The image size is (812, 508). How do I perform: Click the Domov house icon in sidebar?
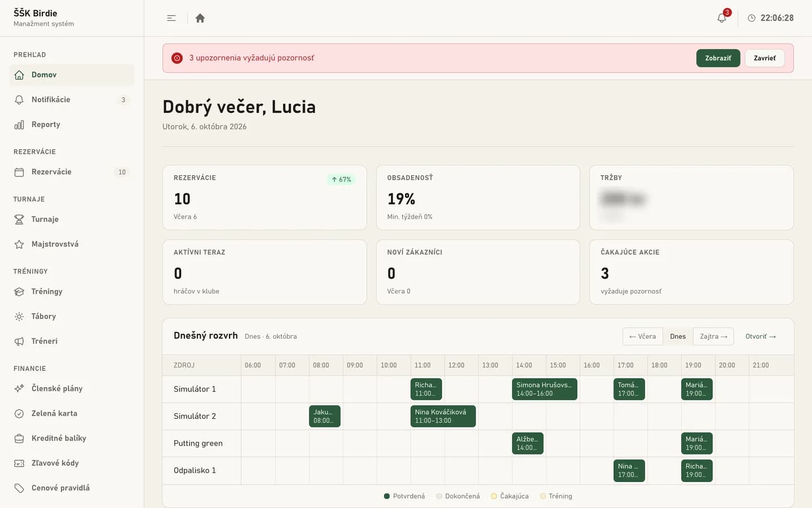pyautogui.click(x=19, y=75)
